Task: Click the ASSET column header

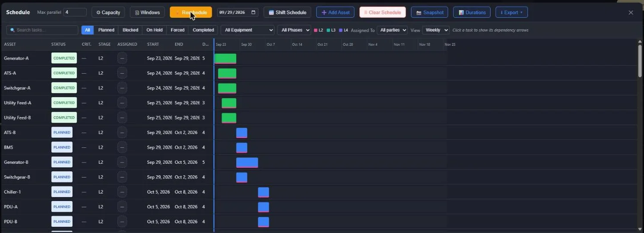Action: pyautogui.click(x=10, y=44)
